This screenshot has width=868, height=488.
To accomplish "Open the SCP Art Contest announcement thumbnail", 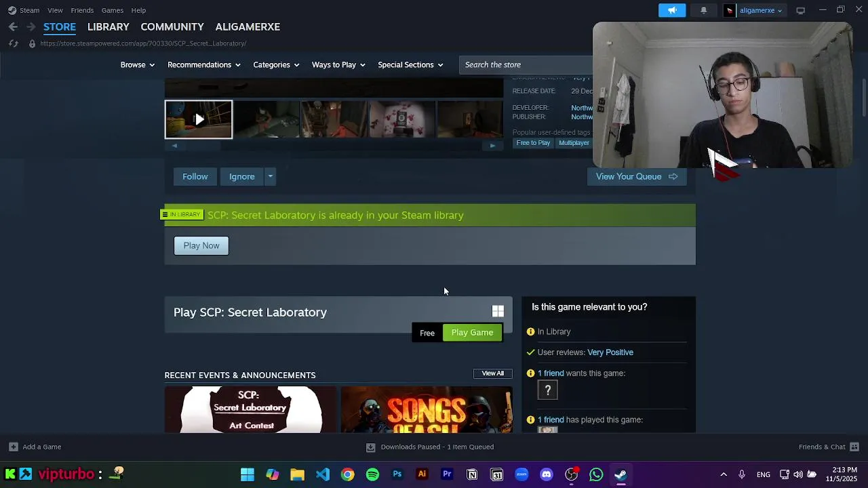I will [x=250, y=409].
